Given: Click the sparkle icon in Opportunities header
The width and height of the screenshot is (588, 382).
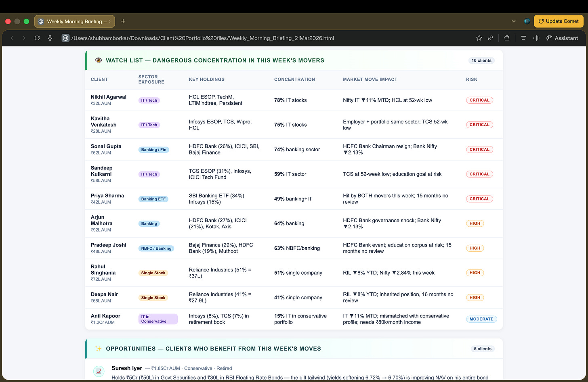Looking at the screenshot, I should coord(98,349).
